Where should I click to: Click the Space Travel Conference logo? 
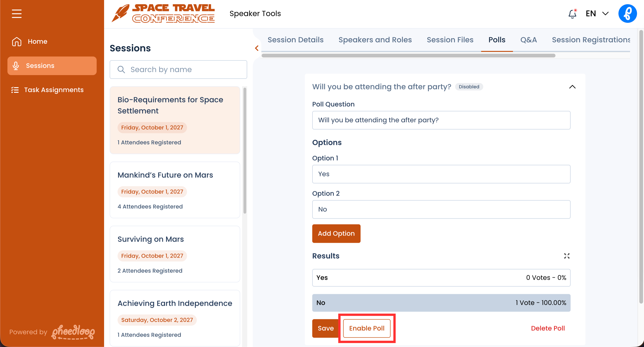click(163, 13)
